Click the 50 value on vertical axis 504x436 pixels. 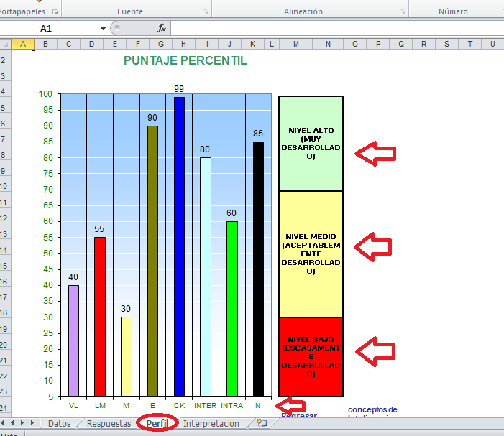coord(48,254)
